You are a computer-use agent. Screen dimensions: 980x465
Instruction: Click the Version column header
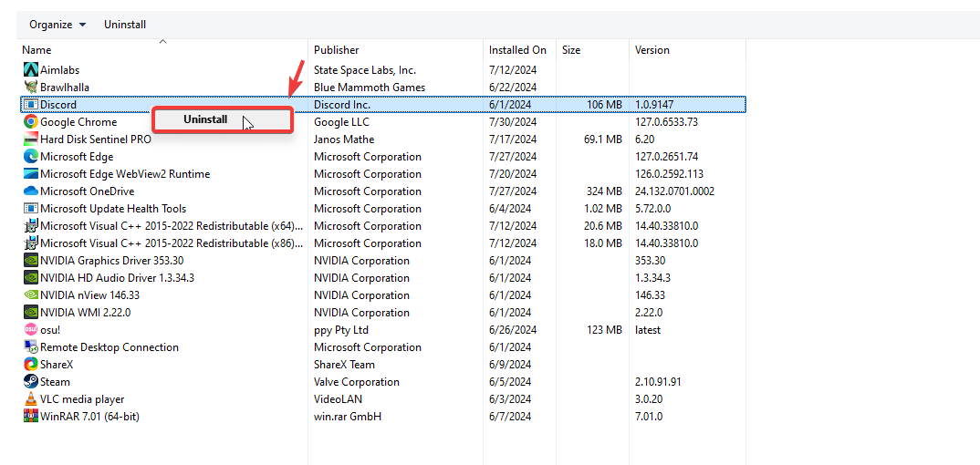click(x=652, y=50)
